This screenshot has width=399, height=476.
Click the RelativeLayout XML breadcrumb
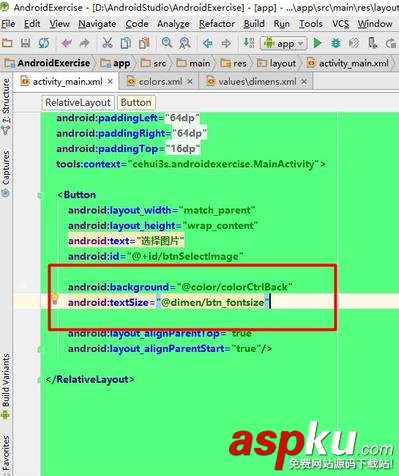coord(78,102)
